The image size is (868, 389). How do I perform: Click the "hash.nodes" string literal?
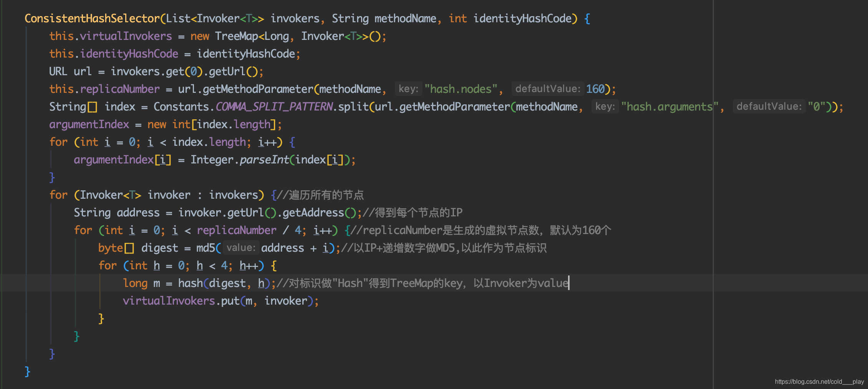(x=461, y=89)
